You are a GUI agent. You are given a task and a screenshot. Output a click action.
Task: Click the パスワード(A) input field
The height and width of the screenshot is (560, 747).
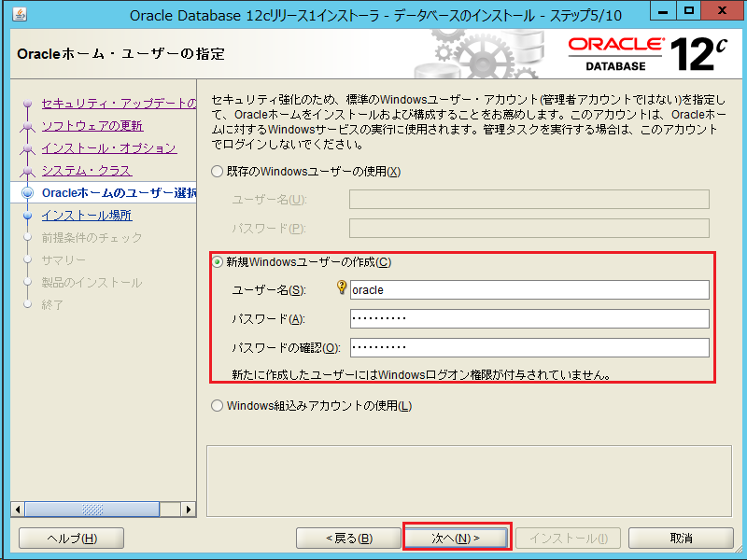click(529, 318)
